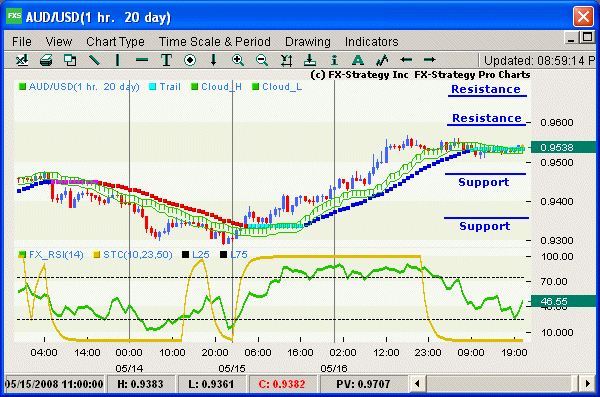Click the C: 0.9382 status field

[282, 384]
